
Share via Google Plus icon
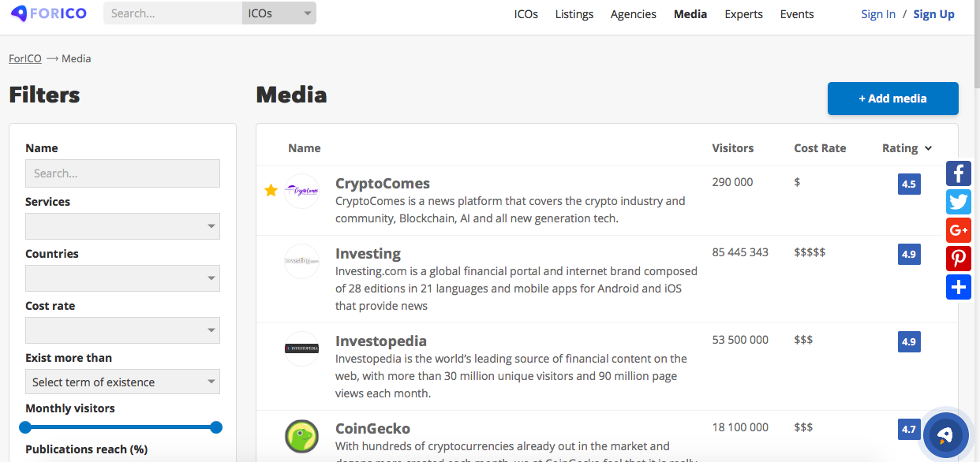pyautogui.click(x=959, y=230)
